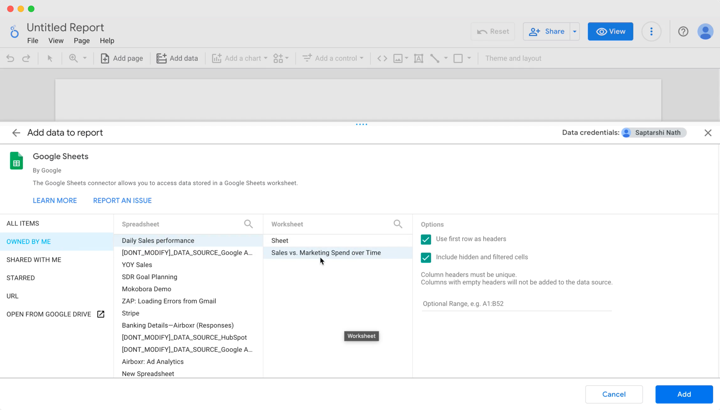This screenshot has width=720, height=410.
Task: Click Theme and layout
Action: (x=513, y=58)
